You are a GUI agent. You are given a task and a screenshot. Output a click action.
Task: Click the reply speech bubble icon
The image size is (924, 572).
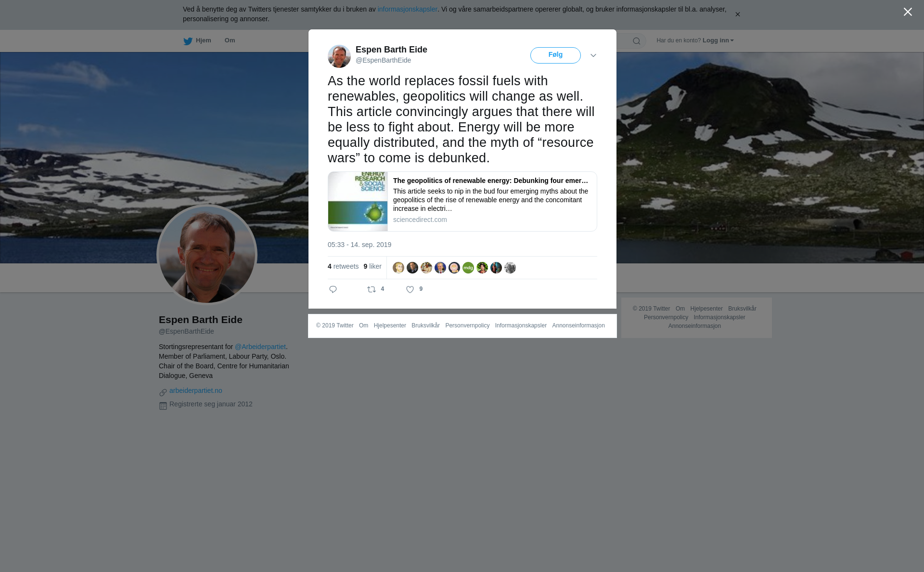tap(333, 289)
